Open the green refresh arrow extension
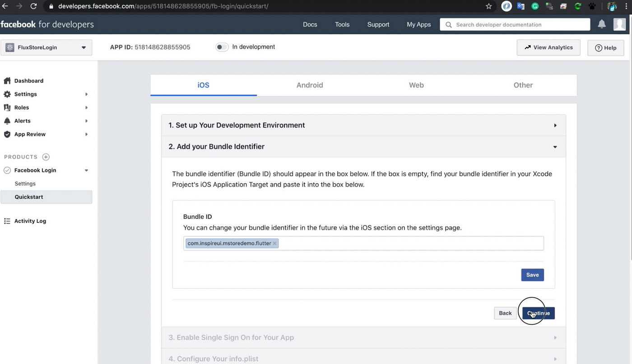Screen dimensions: 632x364 coord(577,6)
